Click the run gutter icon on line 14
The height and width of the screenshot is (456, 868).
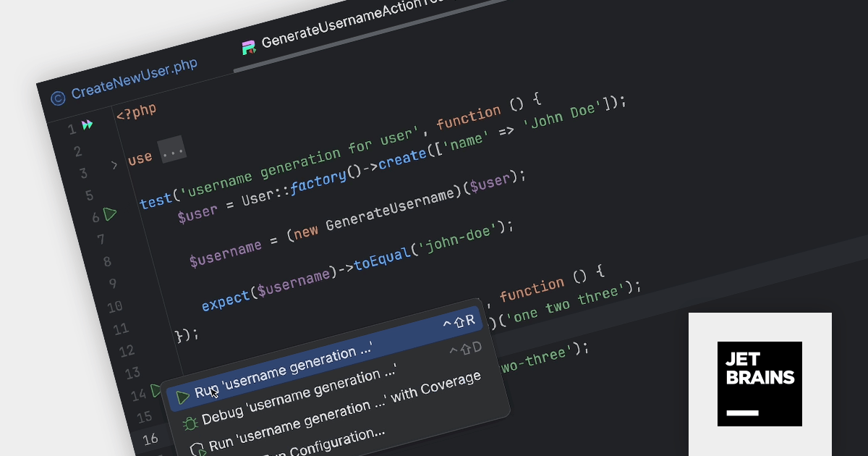click(x=156, y=392)
